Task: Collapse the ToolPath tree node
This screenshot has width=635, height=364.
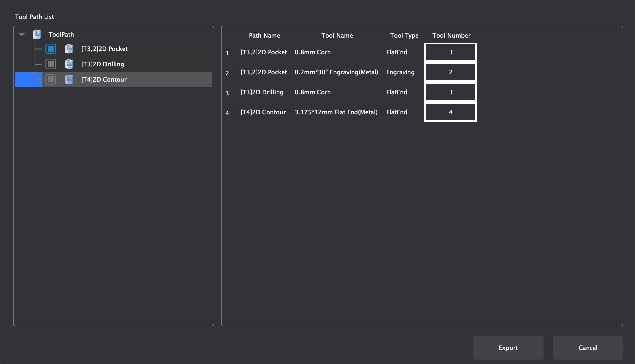Action: coord(21,34)
